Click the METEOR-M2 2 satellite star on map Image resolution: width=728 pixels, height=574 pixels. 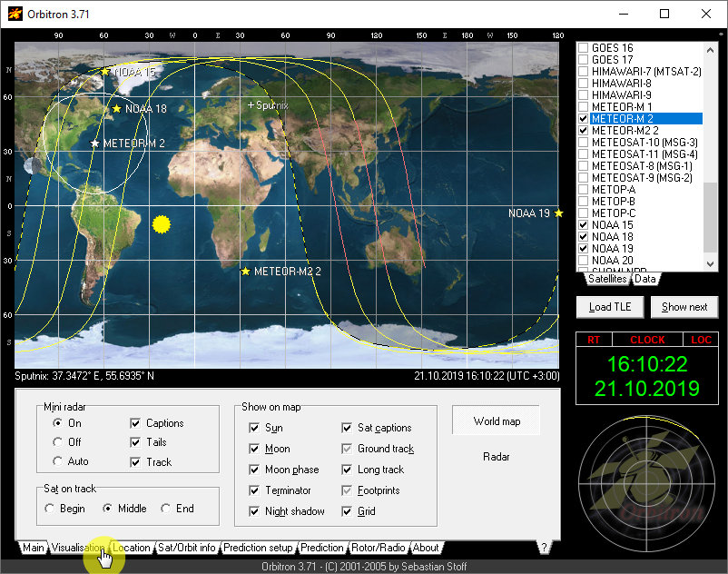point(245,271)
